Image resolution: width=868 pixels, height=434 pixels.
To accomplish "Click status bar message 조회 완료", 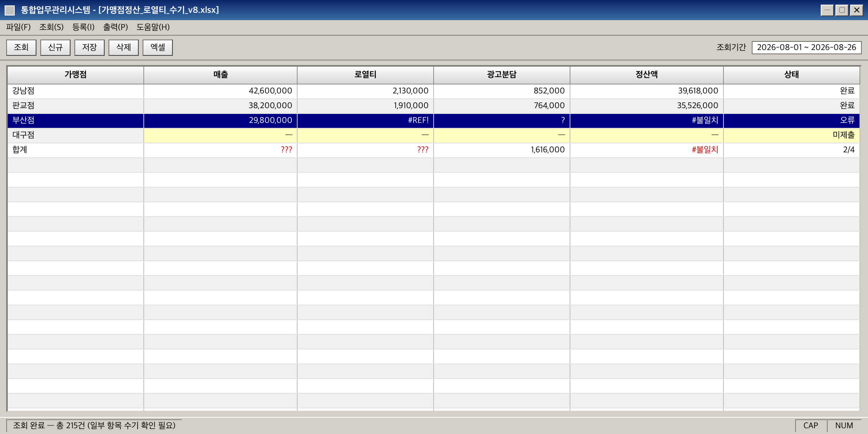I will click(x=94, y=425).
